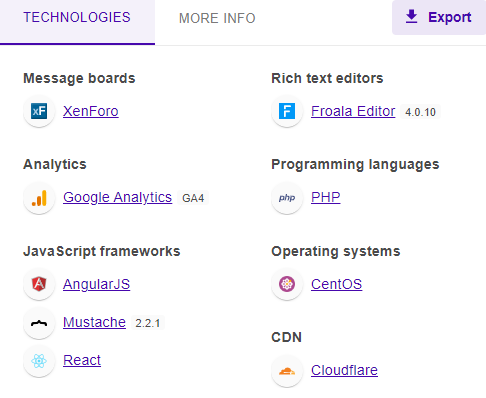Follow the Google Analytics link

[117, 198]
